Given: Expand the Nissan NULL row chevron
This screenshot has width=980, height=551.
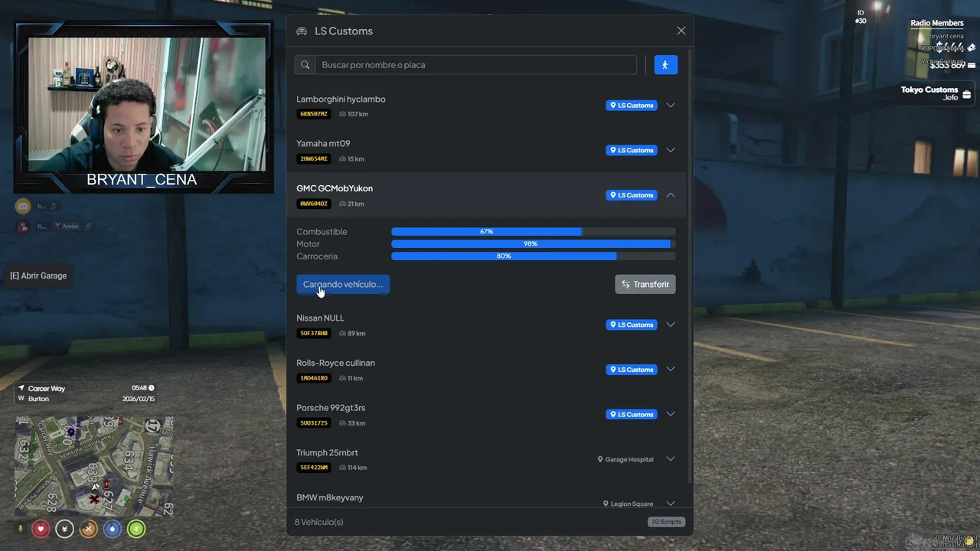Looking at the screenshot, I should click(x=670, y=324).
